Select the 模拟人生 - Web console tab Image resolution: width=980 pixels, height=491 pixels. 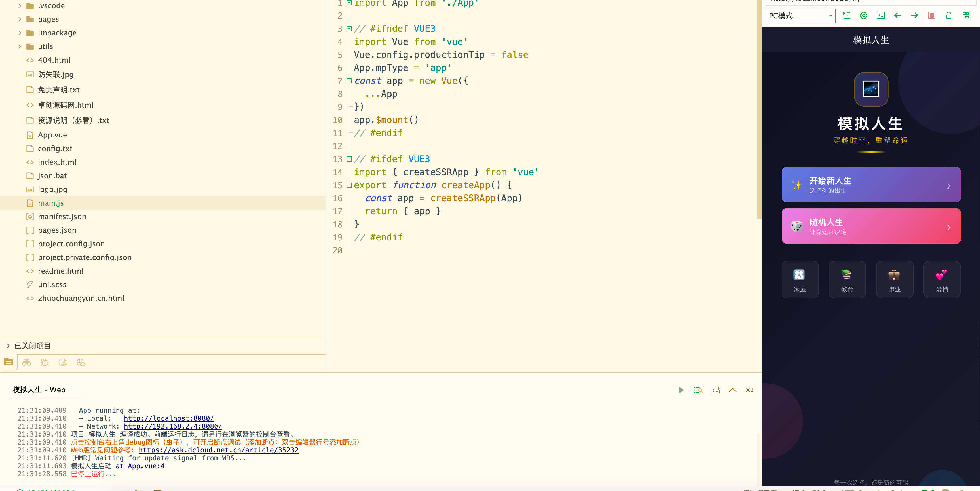(x=39, y=390)
